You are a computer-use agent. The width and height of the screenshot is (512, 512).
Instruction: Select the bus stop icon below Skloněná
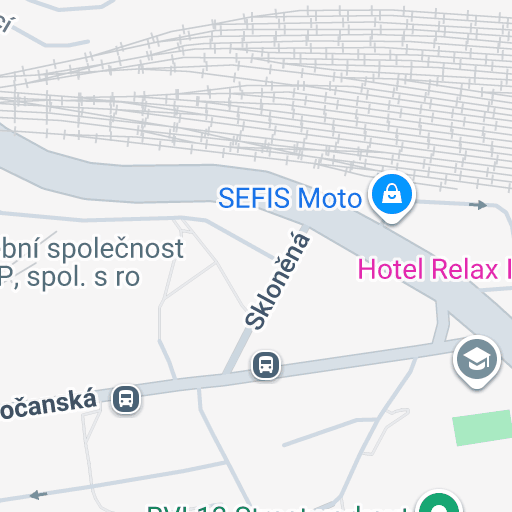pyautogui.click(x=266, y=365)
